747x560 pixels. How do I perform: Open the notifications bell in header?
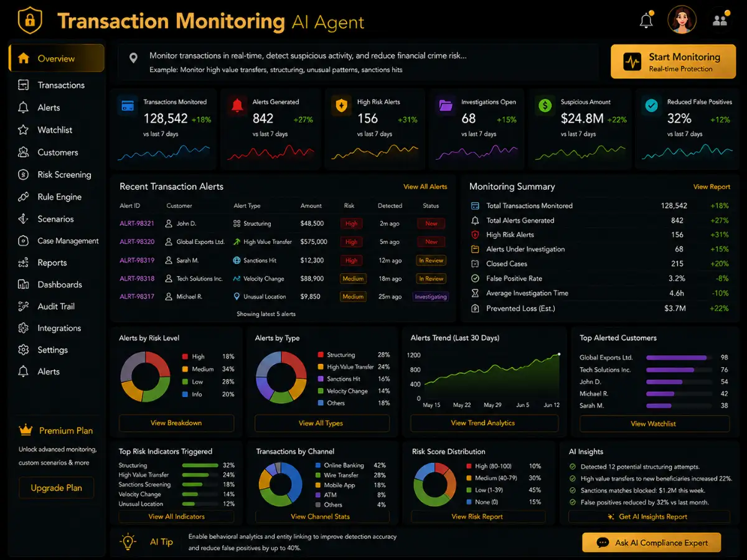[x=646, y=21]
